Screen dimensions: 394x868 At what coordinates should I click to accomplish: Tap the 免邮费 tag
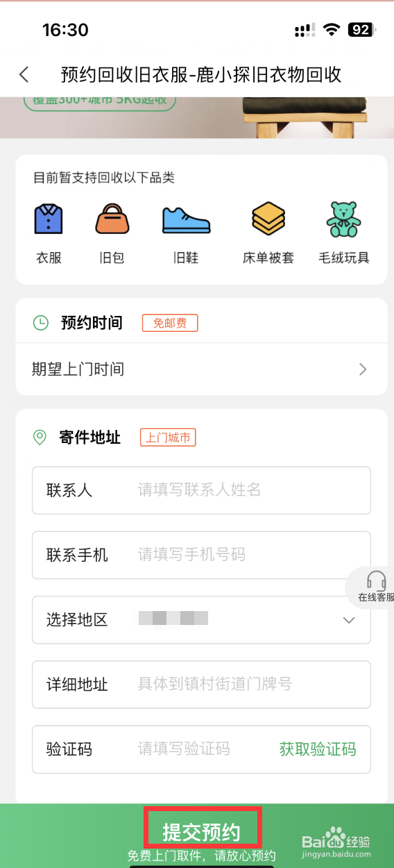170,323
